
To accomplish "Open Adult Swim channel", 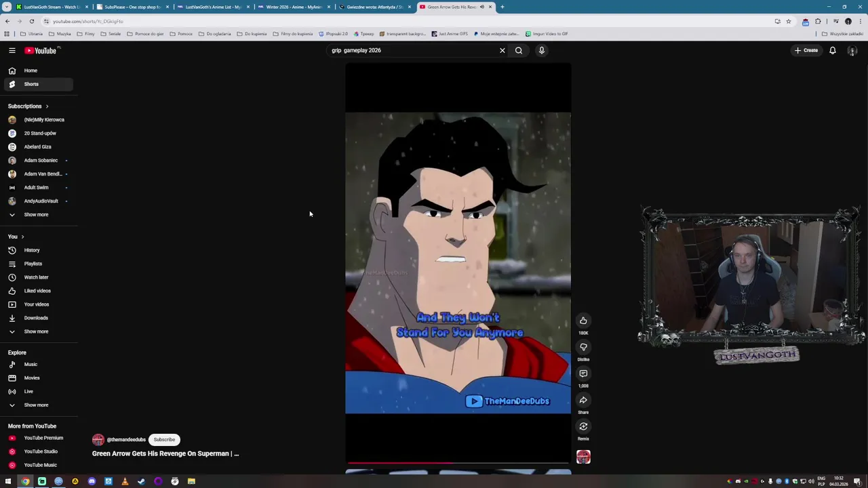I will click(x=39, y=187).
